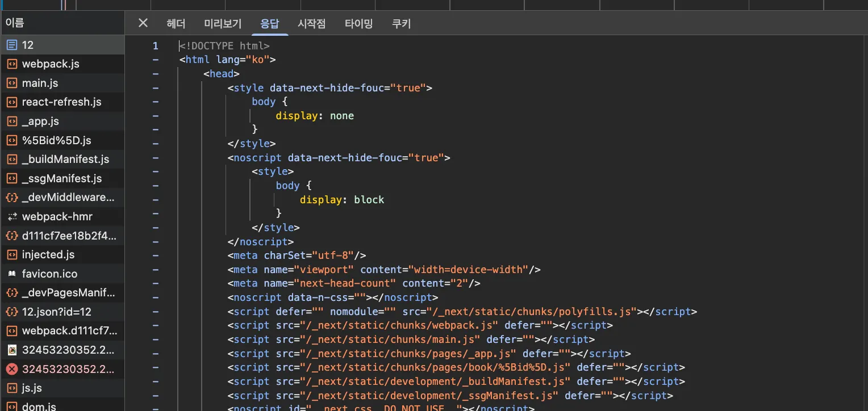Image resolution: width=868 pixels, height=411 pixels.
Task: Click the JSON braces icon beside _devMiddleware
Action: [x=11, y=198]
